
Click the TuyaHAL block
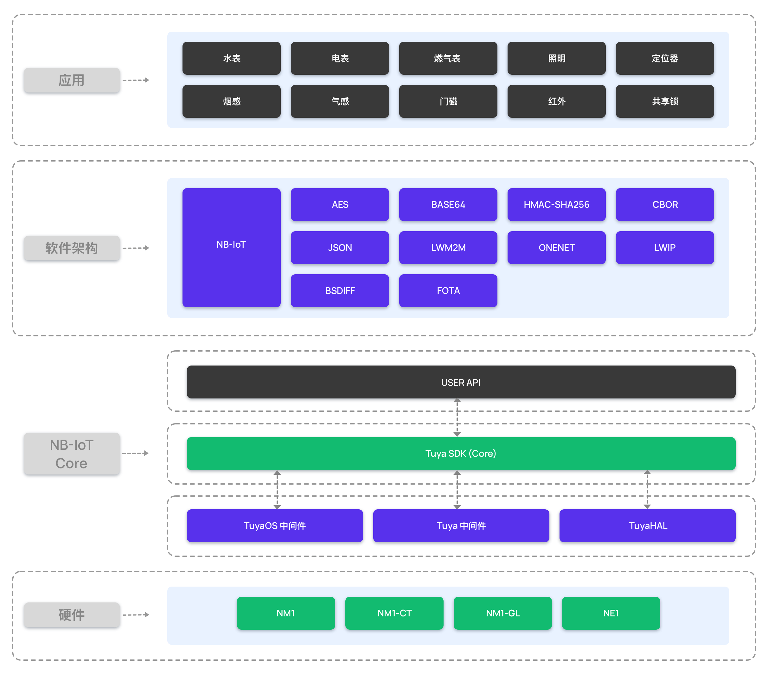tap(647, 525)
